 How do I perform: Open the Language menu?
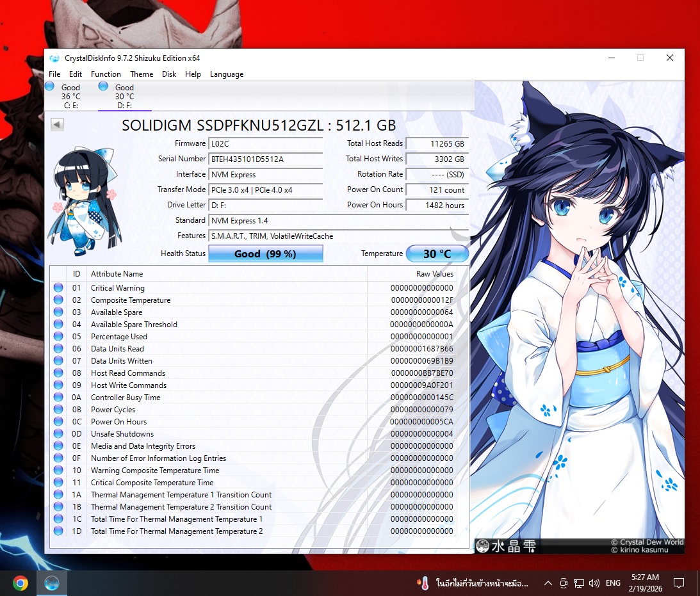(227, 74)
